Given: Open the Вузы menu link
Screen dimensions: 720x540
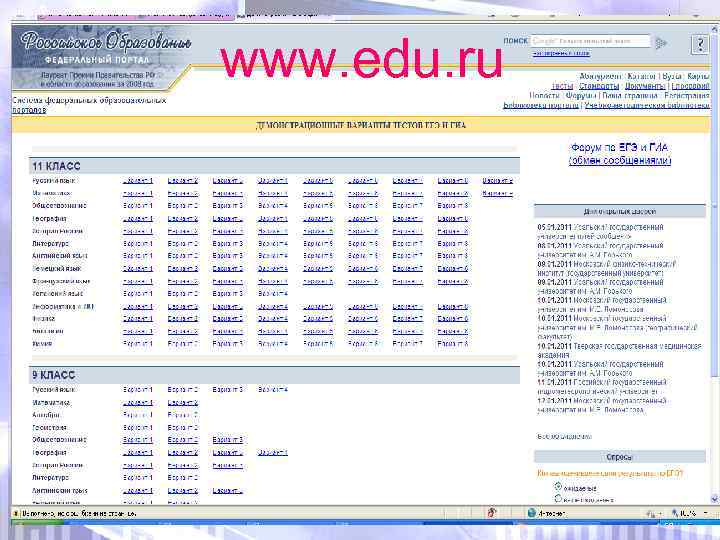Looking at the screenshot, I should 672,76.
